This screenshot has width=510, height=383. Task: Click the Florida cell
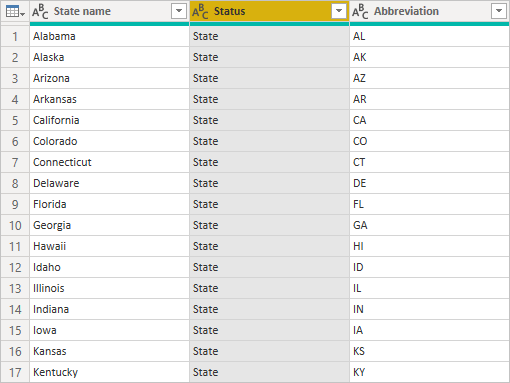coord(109,204)
